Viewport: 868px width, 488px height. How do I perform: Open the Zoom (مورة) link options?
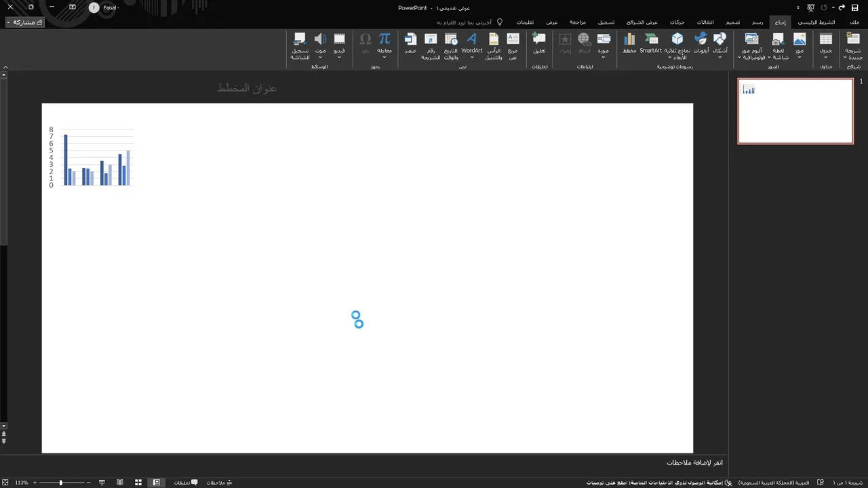[604, 45]
